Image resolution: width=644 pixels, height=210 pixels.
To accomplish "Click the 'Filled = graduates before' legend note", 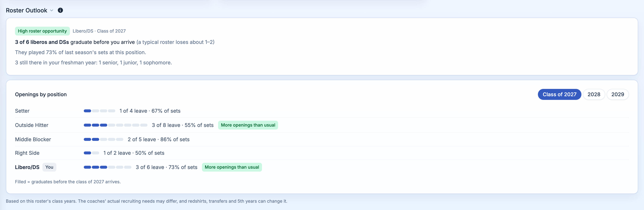I will pyautogui.click(x=68, y=182).
